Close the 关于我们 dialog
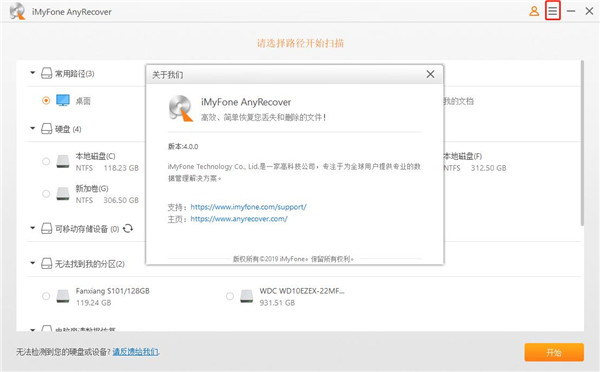600x372 pixels. click(x=430, y=74)
